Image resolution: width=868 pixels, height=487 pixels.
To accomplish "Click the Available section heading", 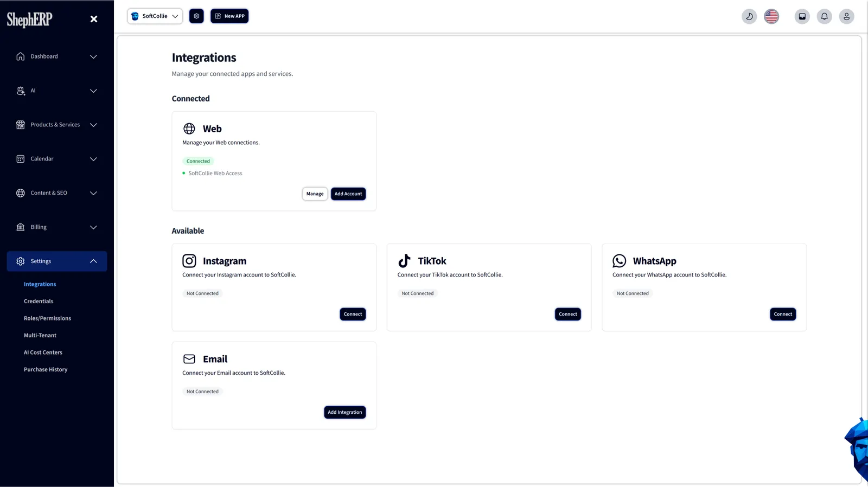I will pyautogui.click(x=188, y=231).
